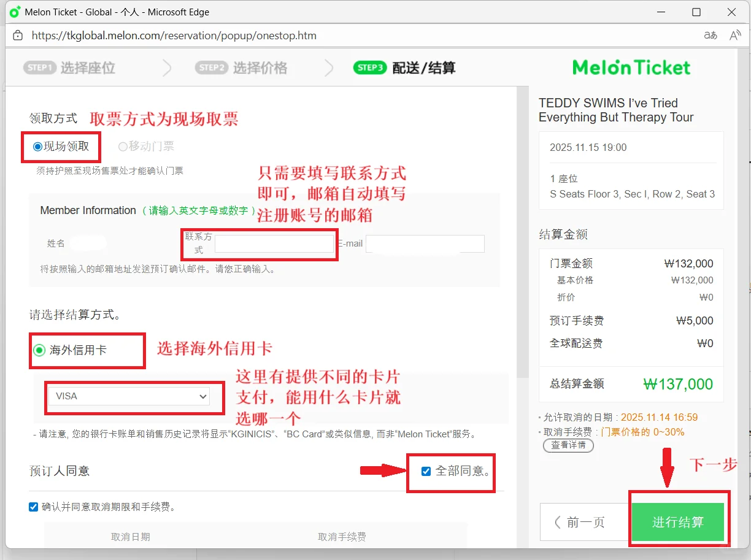Switch to the STEP1 选择座位 tab
Viewport: 751px width, 560px height.
pyautogui.click(x=69, y=67)
